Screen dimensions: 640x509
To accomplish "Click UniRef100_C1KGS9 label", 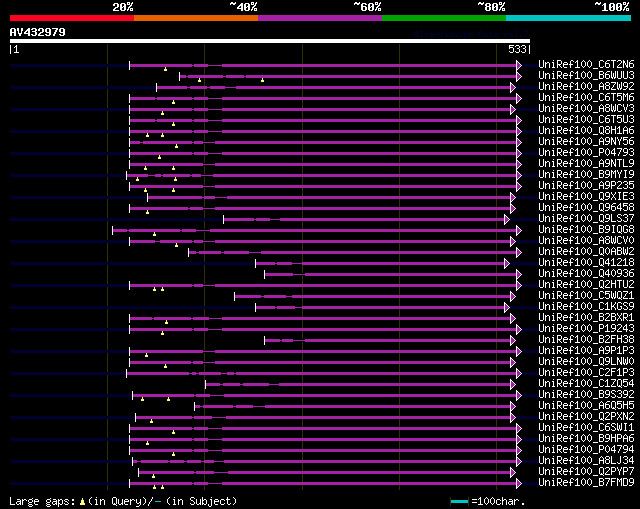I will point(586,307).
